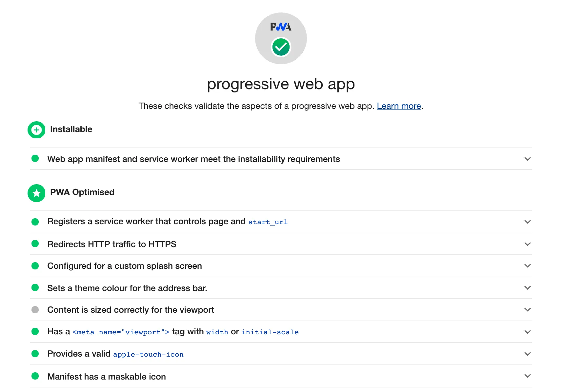This screenshot has width=564, height=392.
Task: Click green dot beside maskable icon audit
Action: point(35,376)
